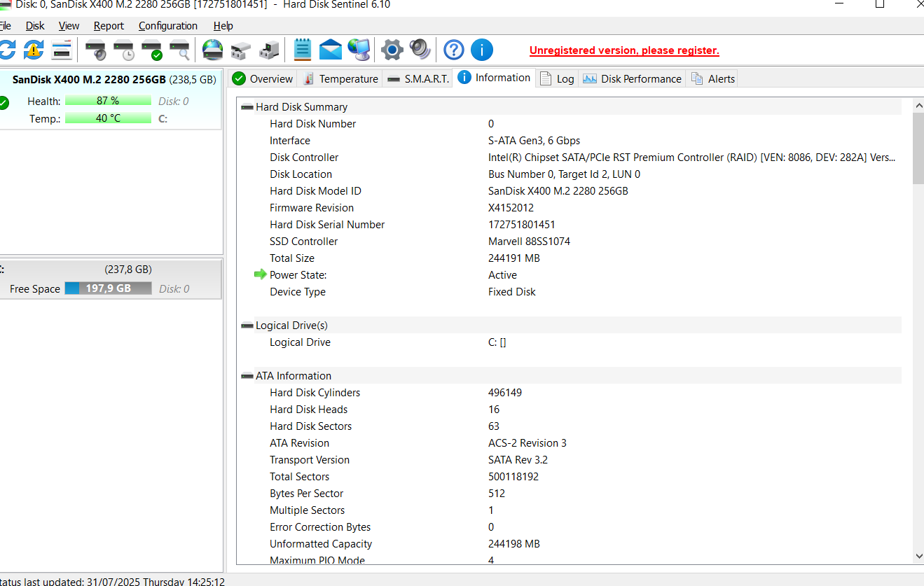Click the blue envelope email icon
The width and height of the screenshot is (924, 586).
click(330, 50)
